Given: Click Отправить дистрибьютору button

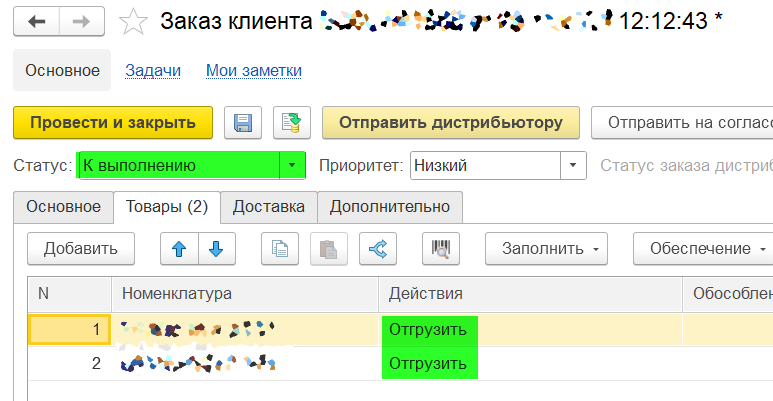Looking at the screenshot, I should (x=451, y=122).
